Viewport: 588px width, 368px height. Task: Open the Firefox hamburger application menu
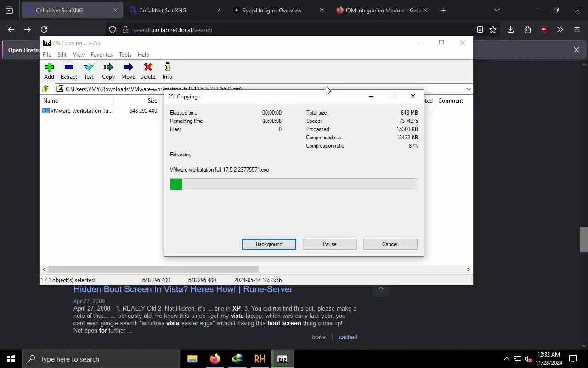577,29
